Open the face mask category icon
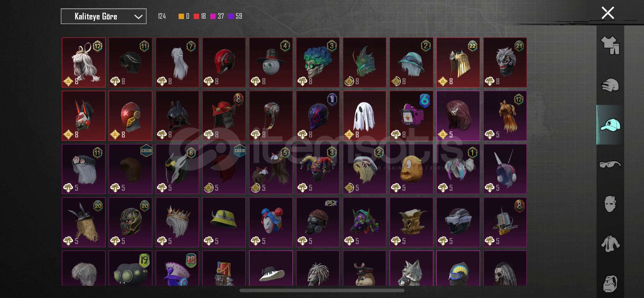Image resolution: width=644 pixels, height=298 pixels. click(x=610, y=204)
